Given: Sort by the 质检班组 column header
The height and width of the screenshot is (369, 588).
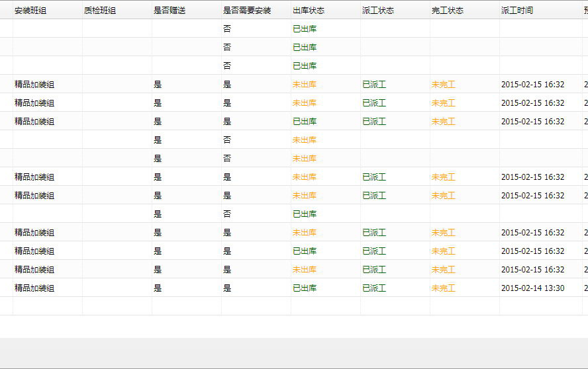Looking at the screenshot, I should [x=100, y=11].
